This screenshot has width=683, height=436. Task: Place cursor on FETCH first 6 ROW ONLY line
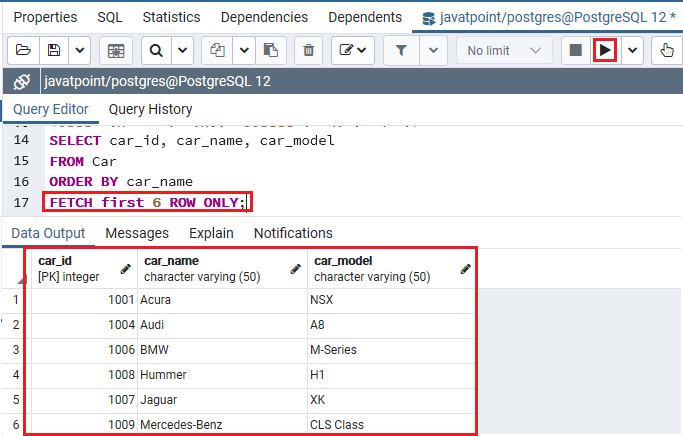[x=148, y=203]
